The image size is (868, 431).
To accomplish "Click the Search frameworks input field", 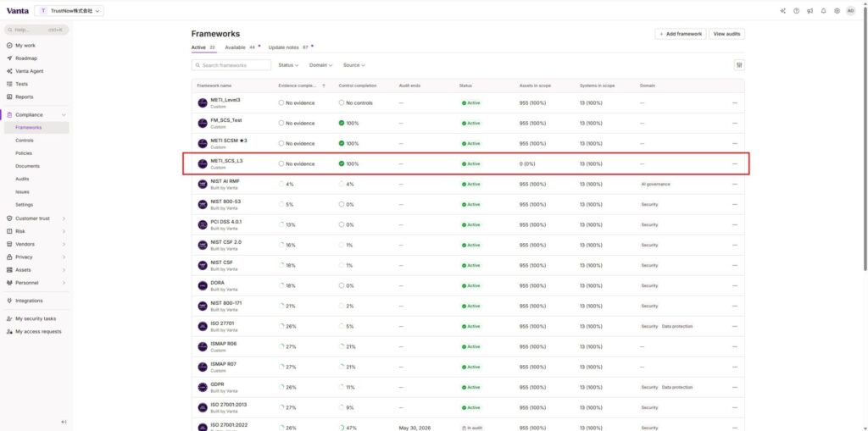I will 231,65.
